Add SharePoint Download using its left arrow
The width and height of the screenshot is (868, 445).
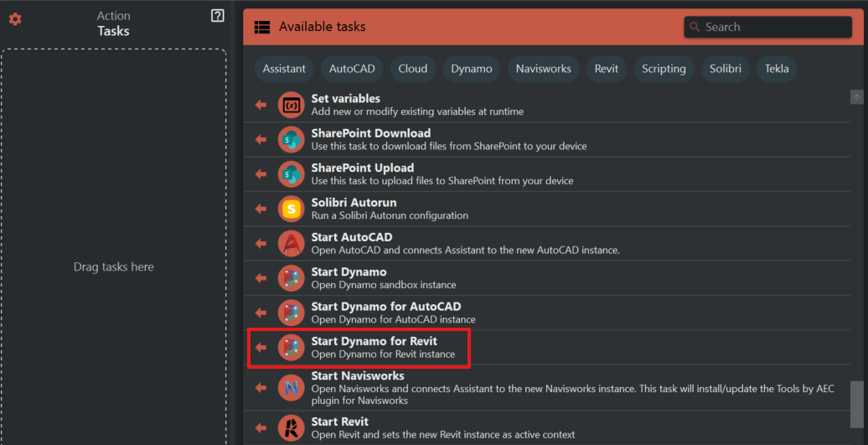coord(261,139)
